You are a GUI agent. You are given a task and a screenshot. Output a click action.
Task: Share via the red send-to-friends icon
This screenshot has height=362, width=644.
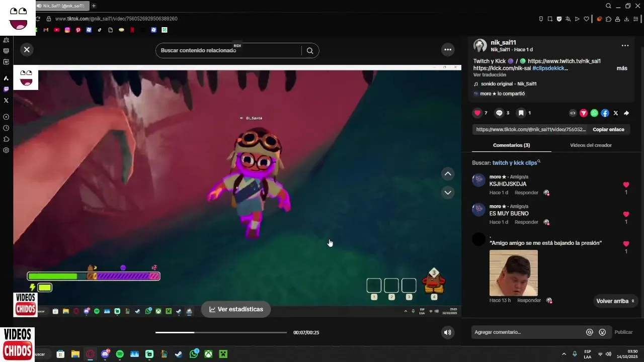584,113
